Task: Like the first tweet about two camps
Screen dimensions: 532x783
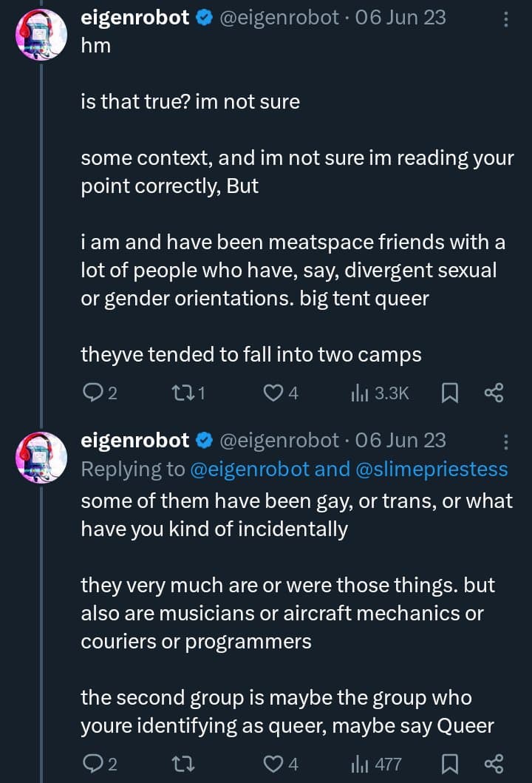Action: pyautogui.click(x=274, y=393)
